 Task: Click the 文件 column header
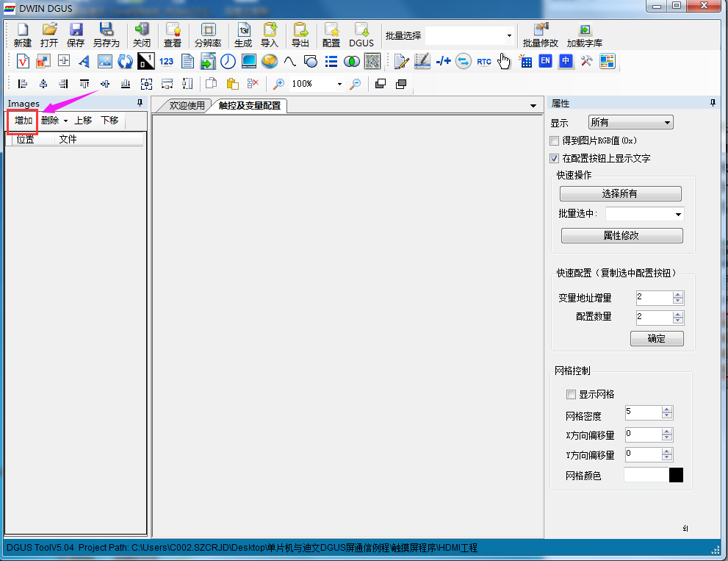point(98,139)
